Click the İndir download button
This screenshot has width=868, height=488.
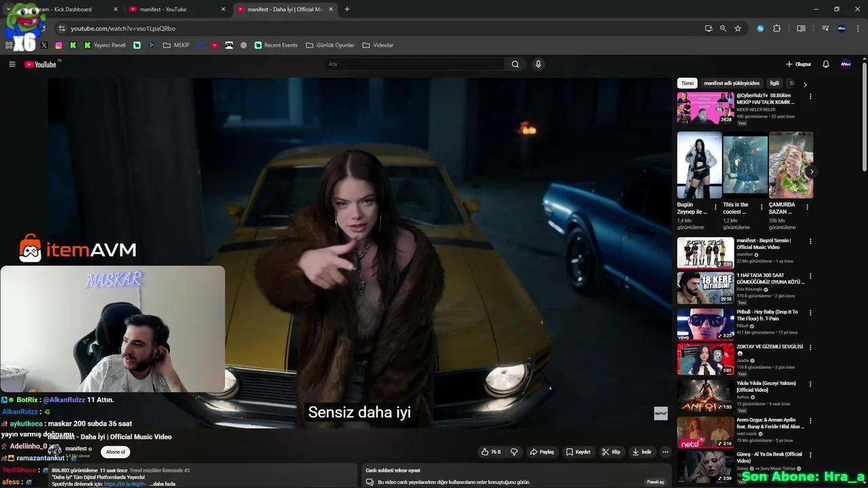tap(642, 452)
